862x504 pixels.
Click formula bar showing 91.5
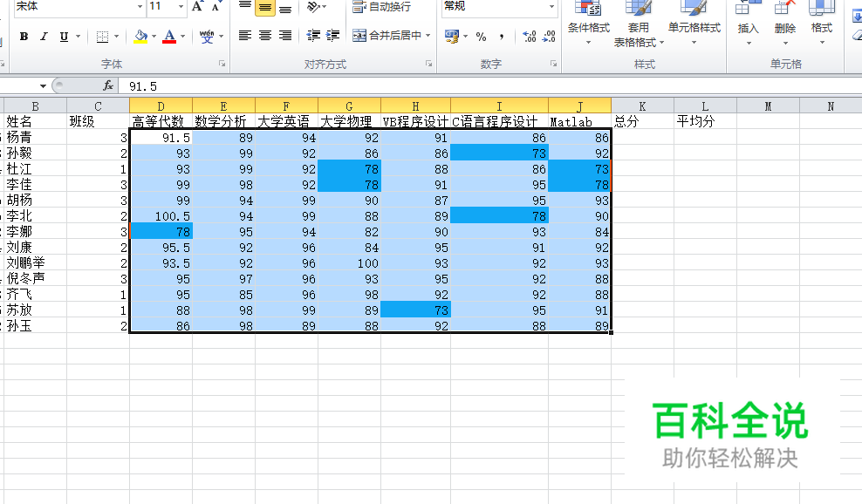(489, 86)
